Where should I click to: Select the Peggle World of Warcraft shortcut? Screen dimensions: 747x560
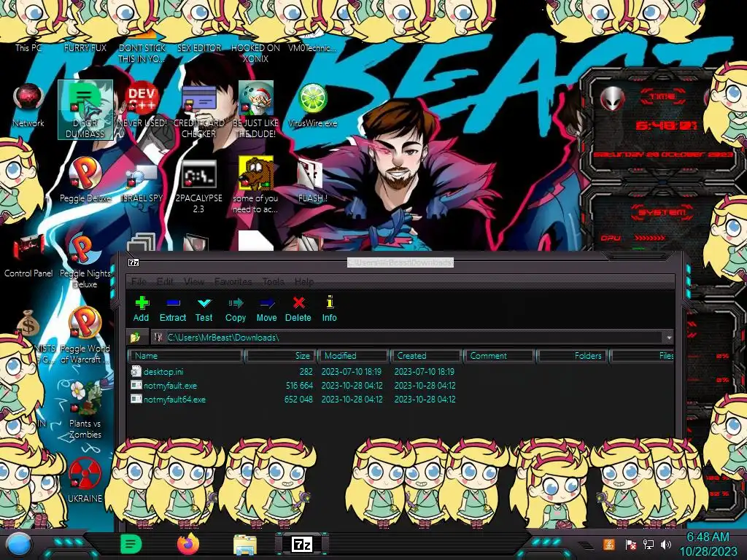85,335
